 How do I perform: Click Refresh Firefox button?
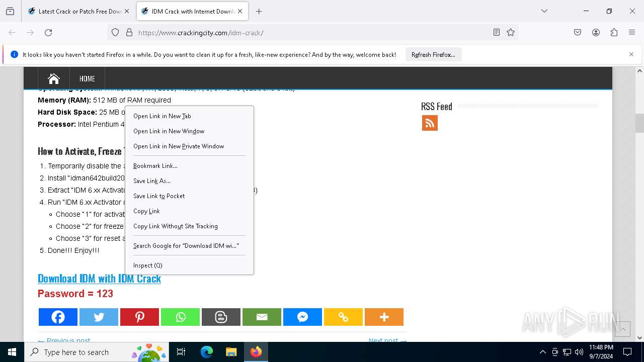pos(433,55)
